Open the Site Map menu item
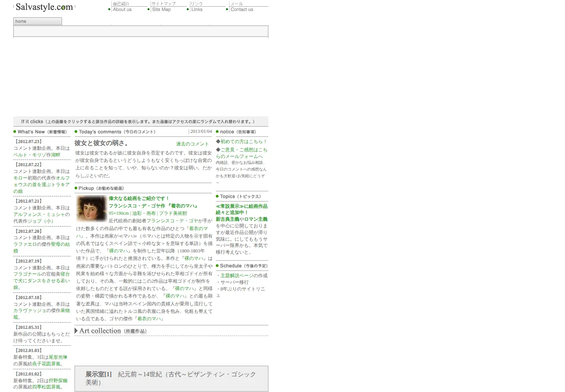This screenshot has height=392, width=565. pyautogui.click(x=161, y=9)
